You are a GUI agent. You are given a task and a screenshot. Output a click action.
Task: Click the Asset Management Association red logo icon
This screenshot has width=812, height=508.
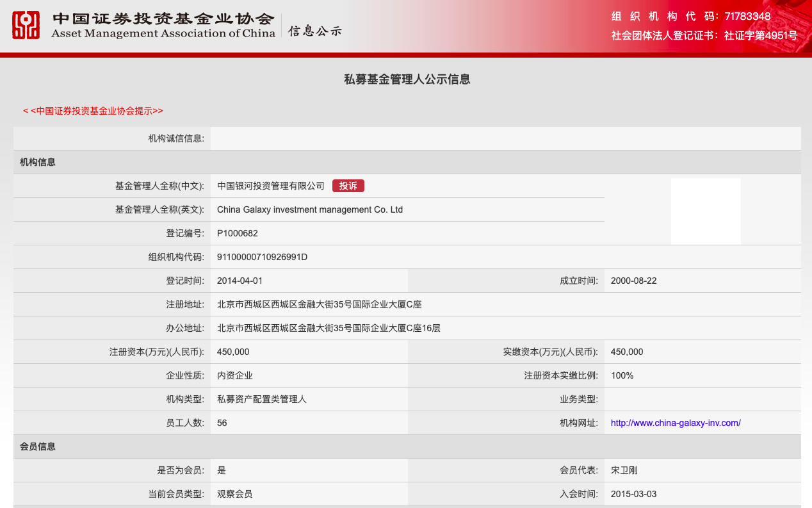coord(26,25)
